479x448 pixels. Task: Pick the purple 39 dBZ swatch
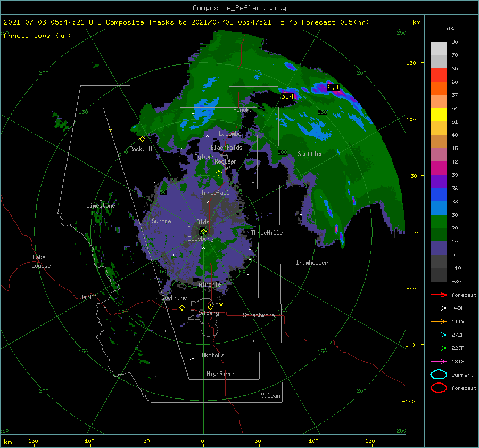coord(439,181)
